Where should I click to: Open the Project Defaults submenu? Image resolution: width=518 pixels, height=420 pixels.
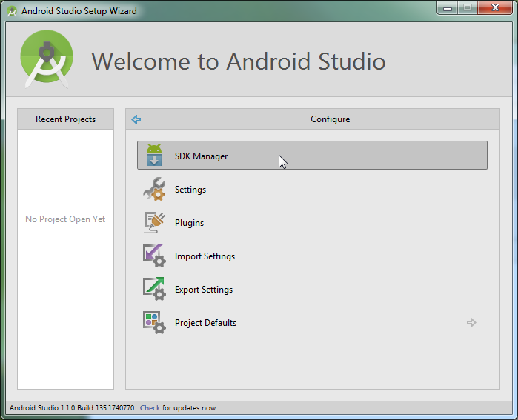312,323
